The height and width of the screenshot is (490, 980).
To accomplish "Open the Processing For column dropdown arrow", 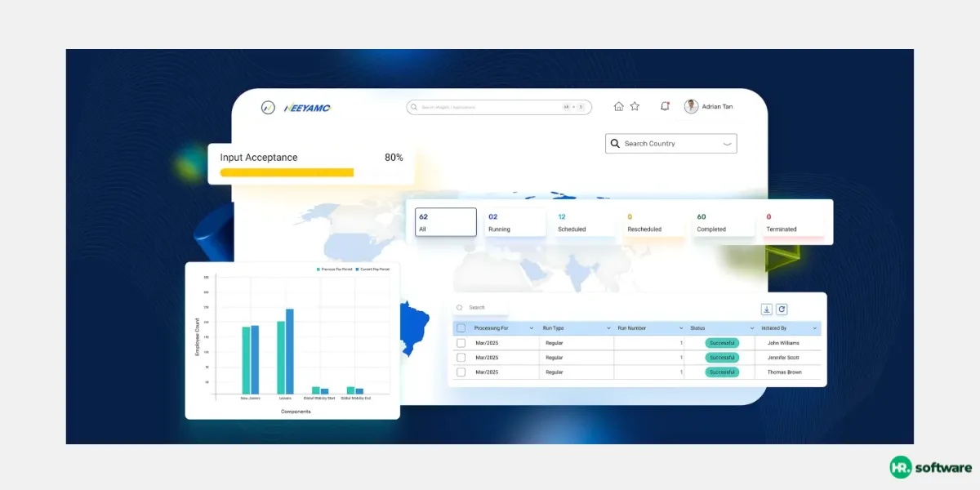I will [x=532, y=328].
